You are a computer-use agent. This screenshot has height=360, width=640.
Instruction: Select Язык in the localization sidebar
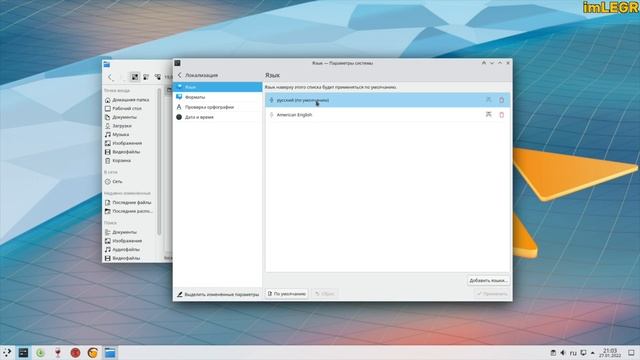(218, 87)
